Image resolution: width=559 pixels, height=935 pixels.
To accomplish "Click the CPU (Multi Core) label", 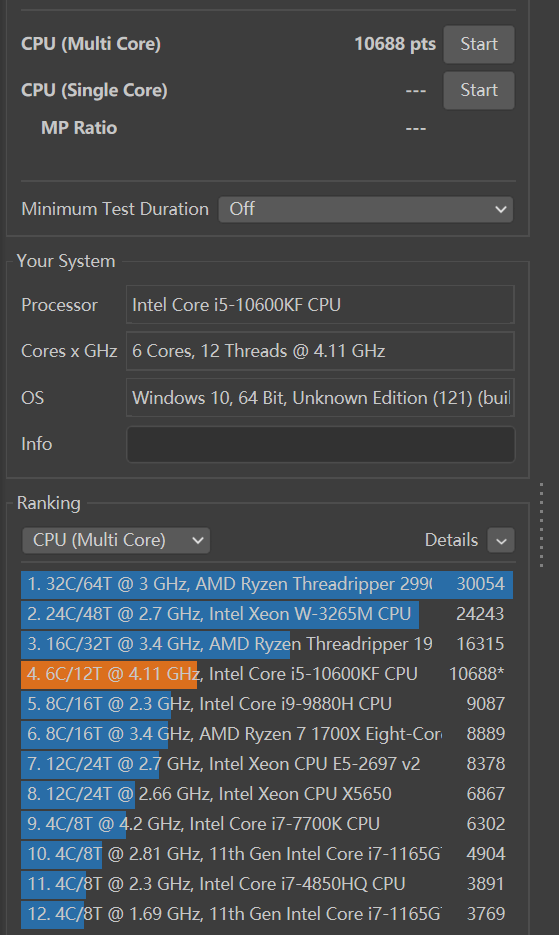I will click(x=91, y=44).
